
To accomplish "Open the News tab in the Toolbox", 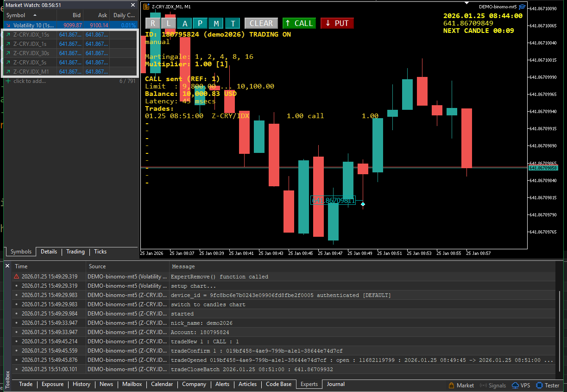I will (107, 384).
